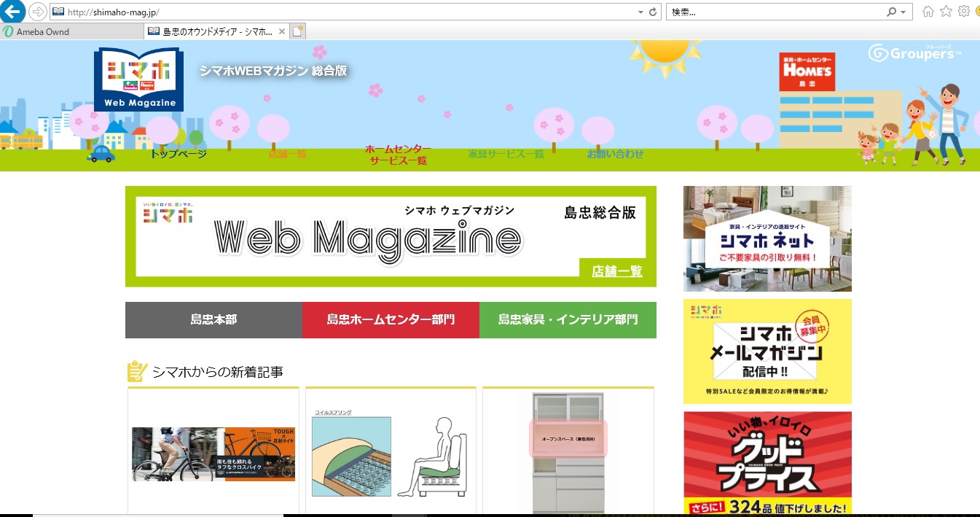This screenshot has width=980, height=517.
Task: Open browser tools via the gear icon
Action: click(x=963, y=12)
